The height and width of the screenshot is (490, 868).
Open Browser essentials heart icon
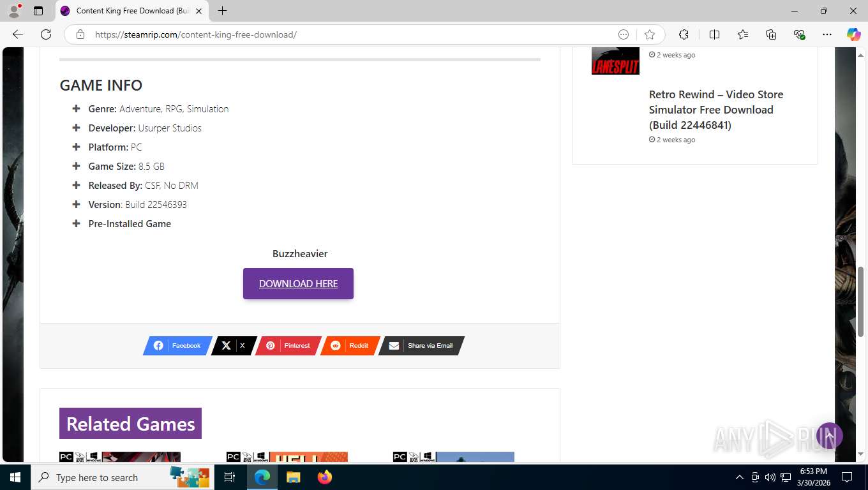click(799, 34)
